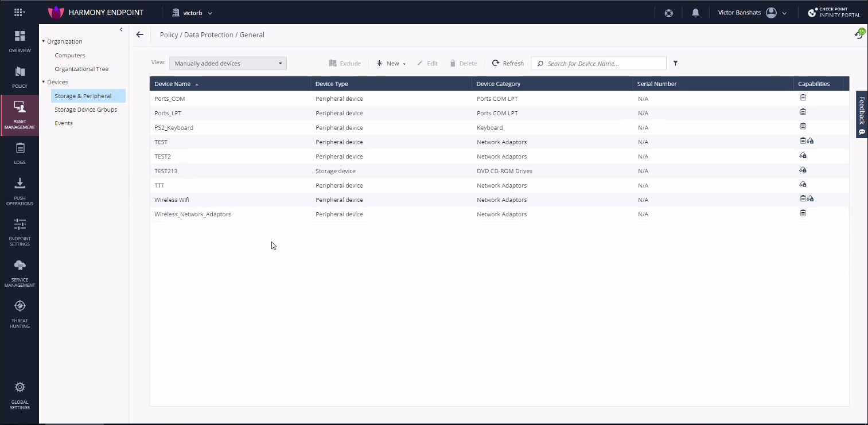Click the help lifebuoy icon
868x425 pixels.
tap(668, 13)
